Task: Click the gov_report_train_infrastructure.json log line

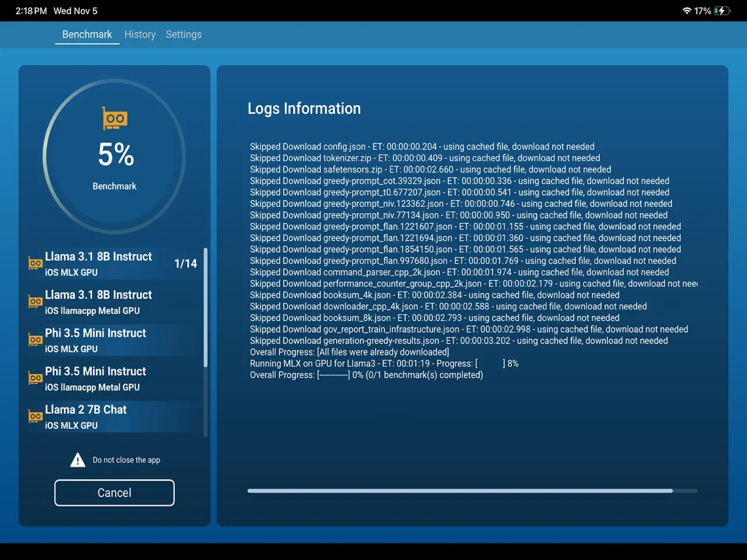Action: pos(469,329)
